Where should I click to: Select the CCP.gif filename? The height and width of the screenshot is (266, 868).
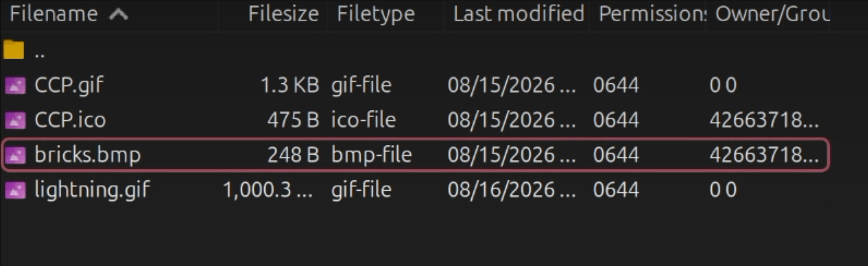pos(69,85)
